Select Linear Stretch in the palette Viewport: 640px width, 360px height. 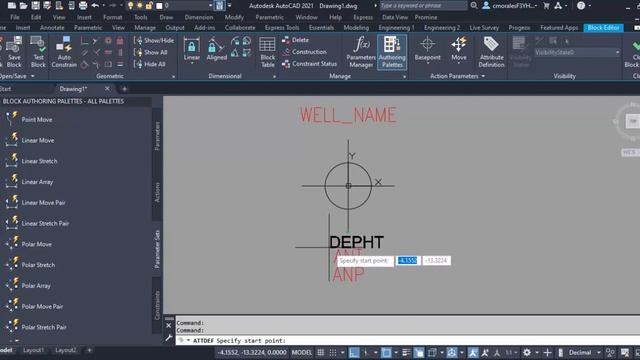(x=31, y=161)
